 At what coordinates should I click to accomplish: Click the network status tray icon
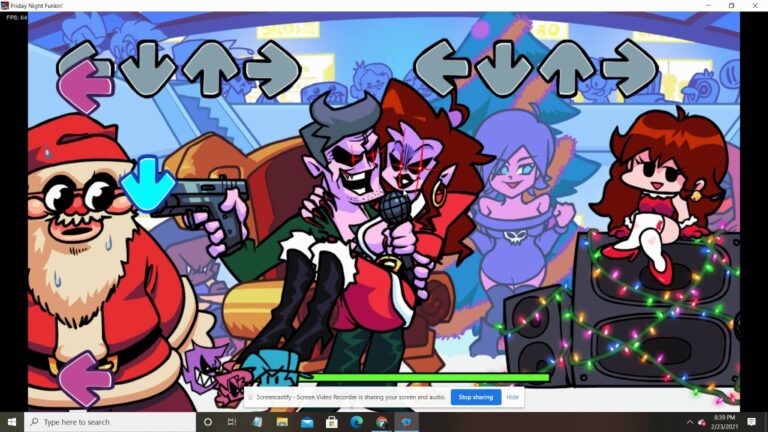[701, 422]
